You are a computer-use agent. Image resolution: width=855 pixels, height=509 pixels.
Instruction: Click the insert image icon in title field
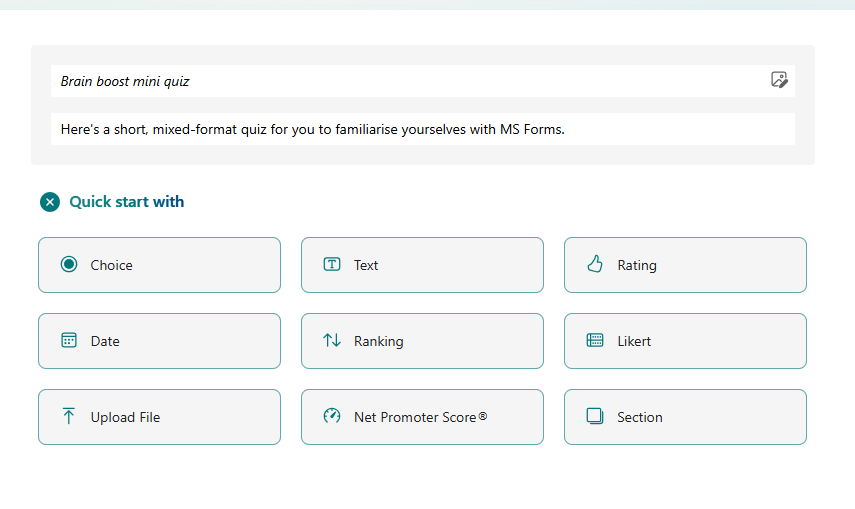tap(779, 80)
